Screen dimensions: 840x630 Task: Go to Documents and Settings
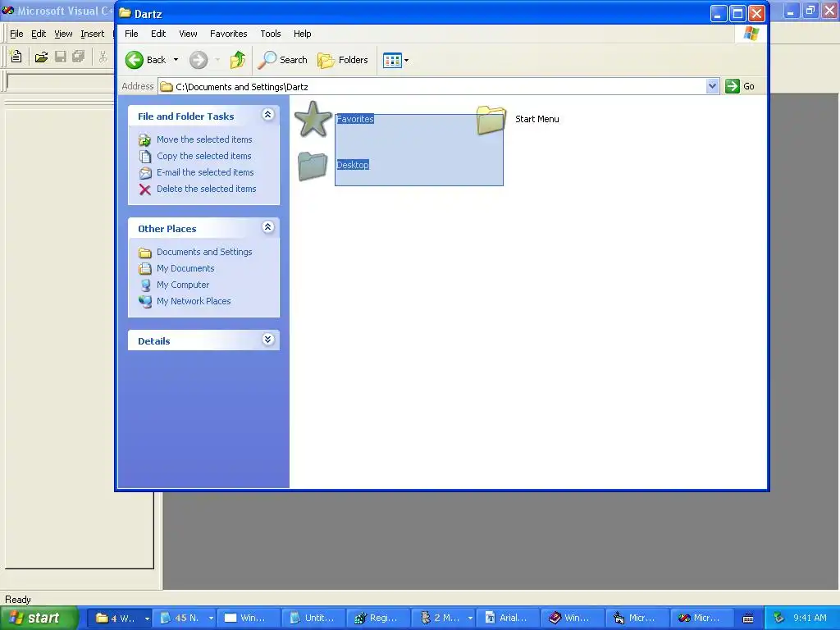coord(204,252)
